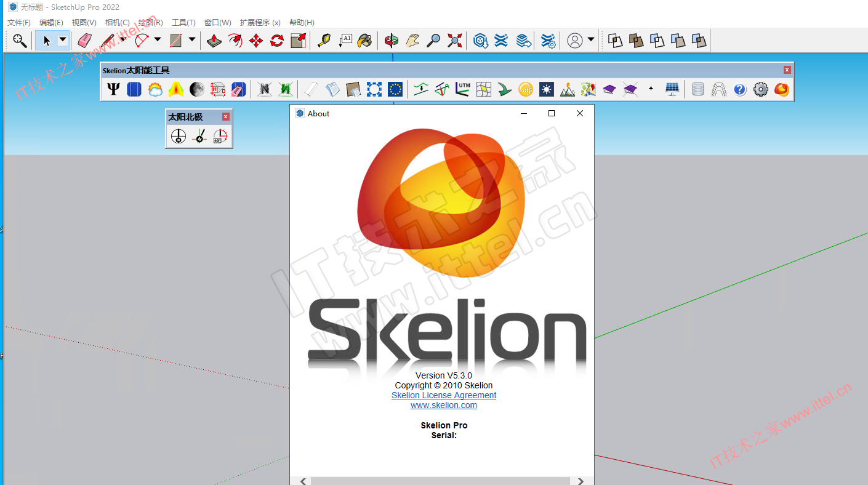Viewport: 868px width, 485px height.
Task: Open the 视图(V) menu
Action: 84,23
